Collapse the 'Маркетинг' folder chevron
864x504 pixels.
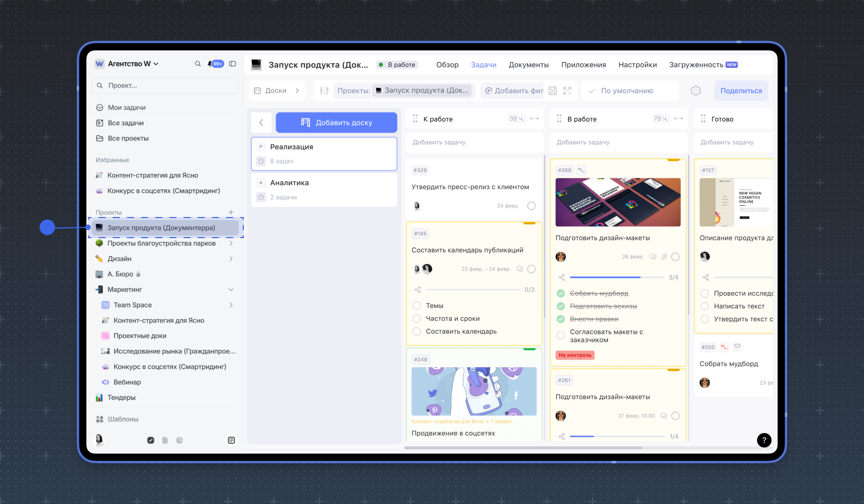[x=231, y=290]
